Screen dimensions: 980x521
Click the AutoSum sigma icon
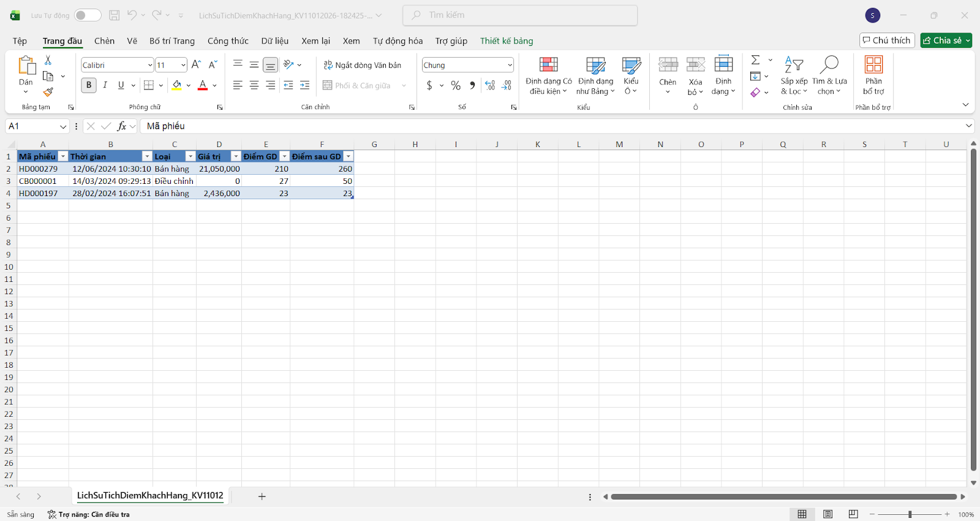coord(756,60)
